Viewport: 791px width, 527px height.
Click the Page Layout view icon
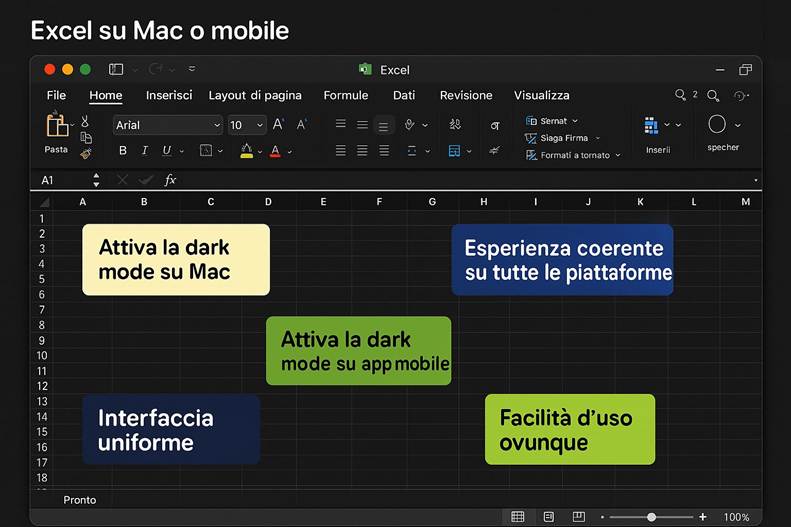pyautogui.click(x=549, y=516)
